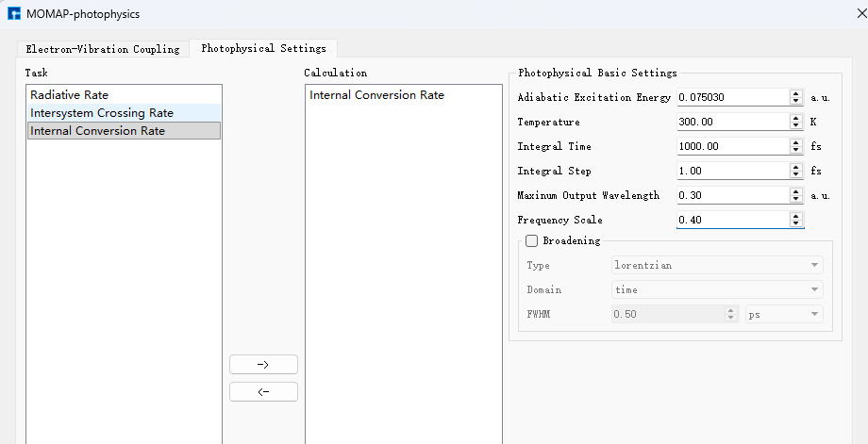Enable the Broadening checkbox
The height and width of the screenshot is (444, 868).
pyautogui.click(x=532, y=240)
